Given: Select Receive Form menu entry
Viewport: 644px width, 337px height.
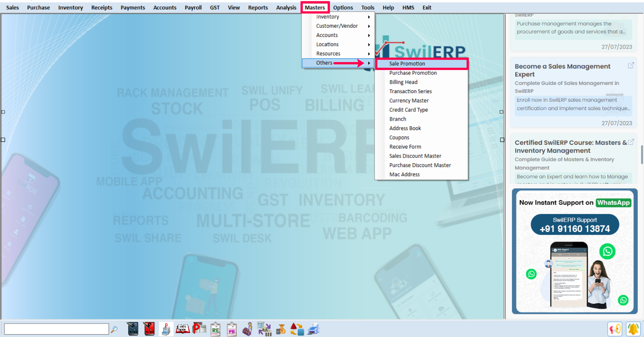Looking at the screenshot, I should tap(422, 147).
